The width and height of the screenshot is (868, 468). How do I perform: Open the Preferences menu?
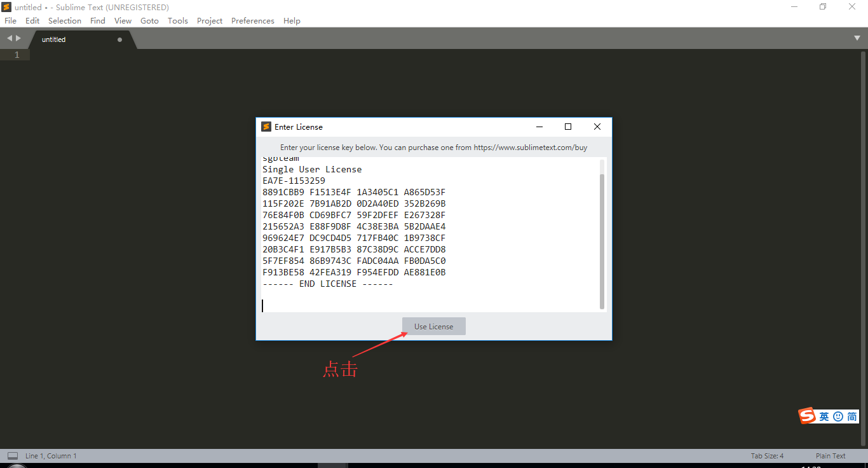coord(253,20)
